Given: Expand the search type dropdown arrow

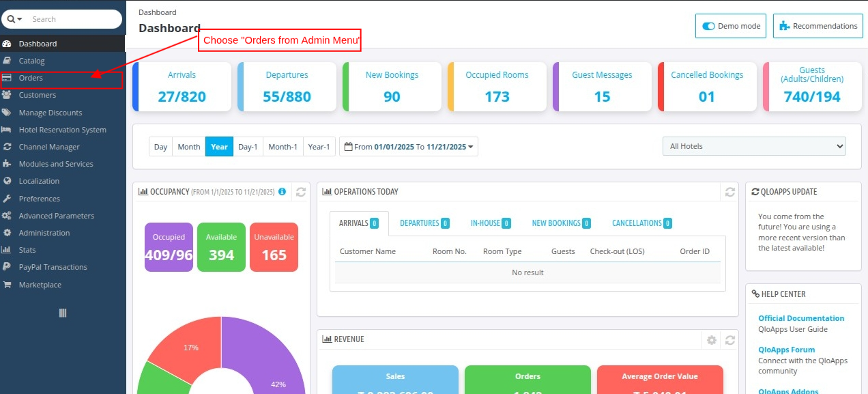Looking at the screenshot, I should pos(15,19).
